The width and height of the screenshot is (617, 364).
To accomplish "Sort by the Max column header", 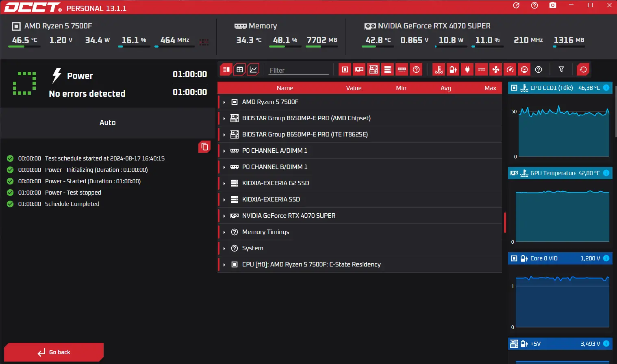I will pos(490,88).
